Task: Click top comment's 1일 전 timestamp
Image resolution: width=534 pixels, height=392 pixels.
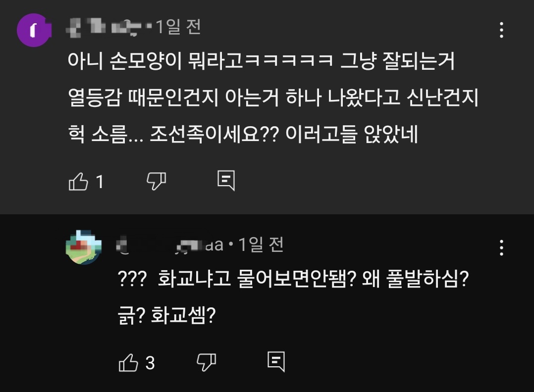Action: click(179, 27)
